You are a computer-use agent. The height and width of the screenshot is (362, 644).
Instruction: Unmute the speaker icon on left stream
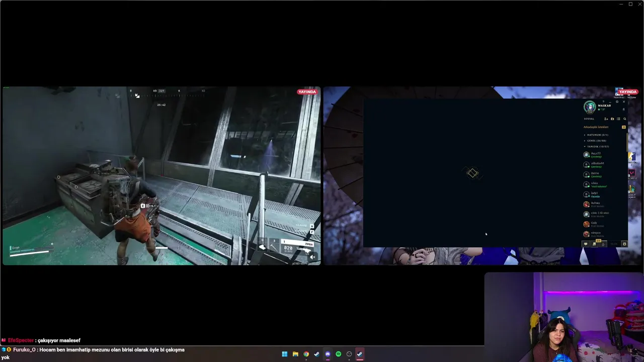pyautogui.click(x=312, y=257)
